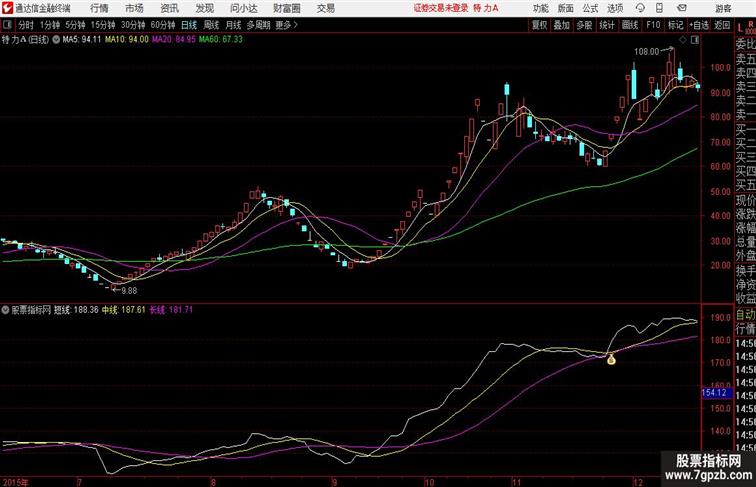Toggle the side panel icon at chart top right
The image size is (756, 487).
pyautogui.click(x=695, y=40)
